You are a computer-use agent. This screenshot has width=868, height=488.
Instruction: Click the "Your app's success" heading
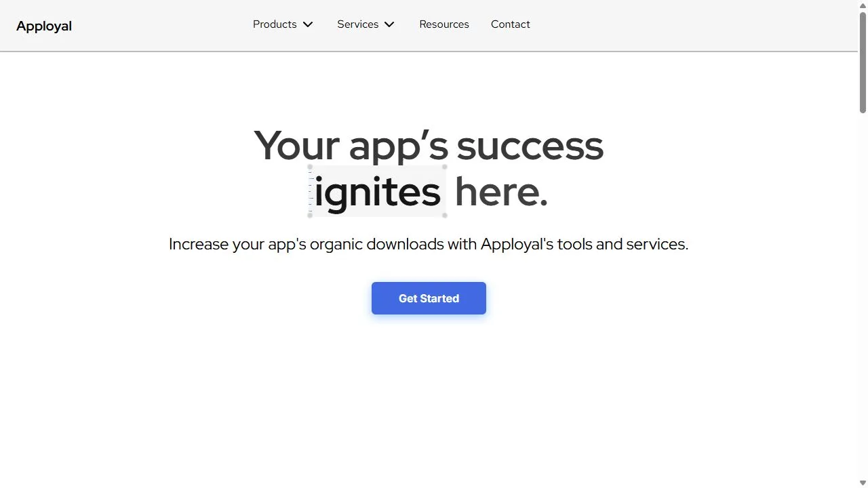pos(429,145)
